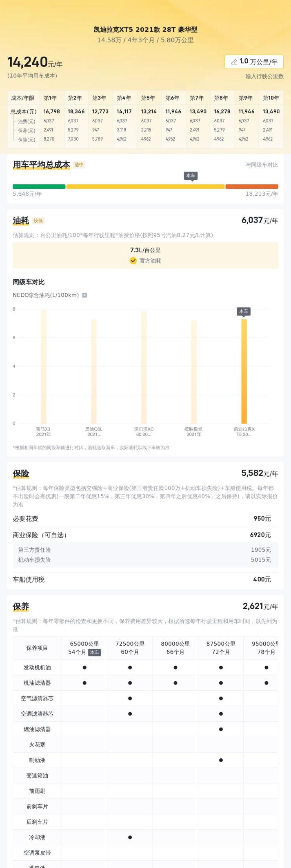Edit the 1.0万公里/年 mileage pencil icon
The width and height of the screenshot is (291, 868).
coord(234,62)
